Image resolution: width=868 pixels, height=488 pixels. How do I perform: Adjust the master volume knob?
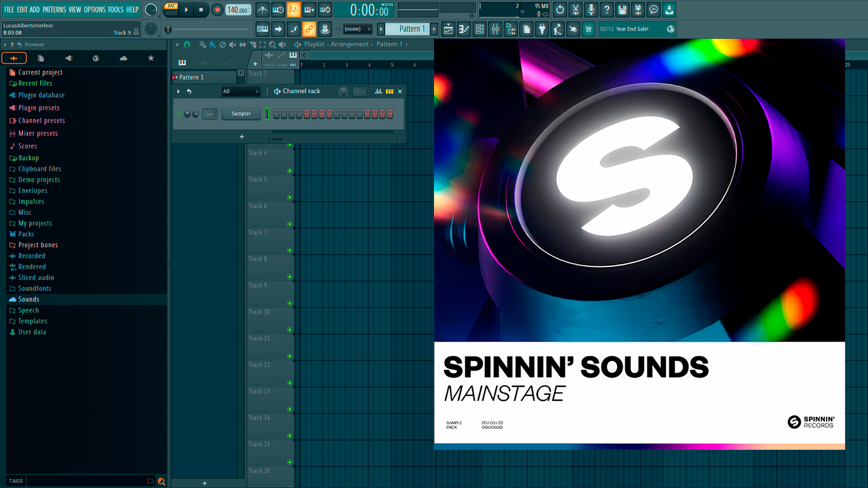click(151, 10)
